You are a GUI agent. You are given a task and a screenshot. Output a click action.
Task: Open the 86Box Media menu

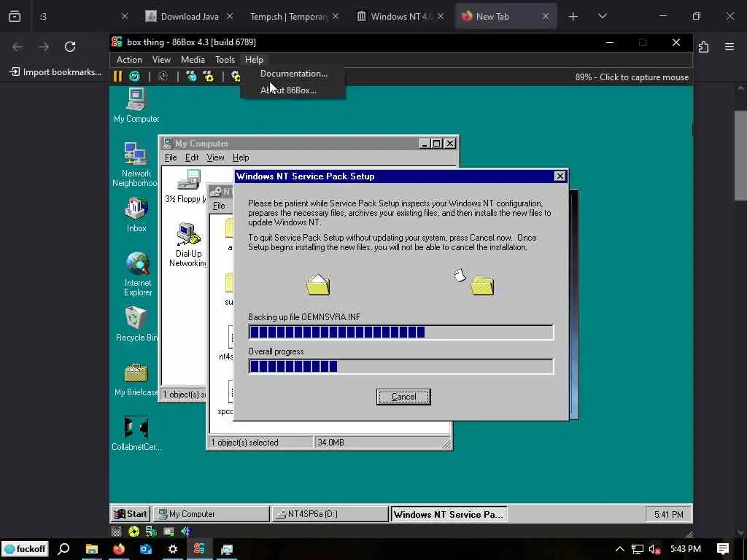pos(193,60)
